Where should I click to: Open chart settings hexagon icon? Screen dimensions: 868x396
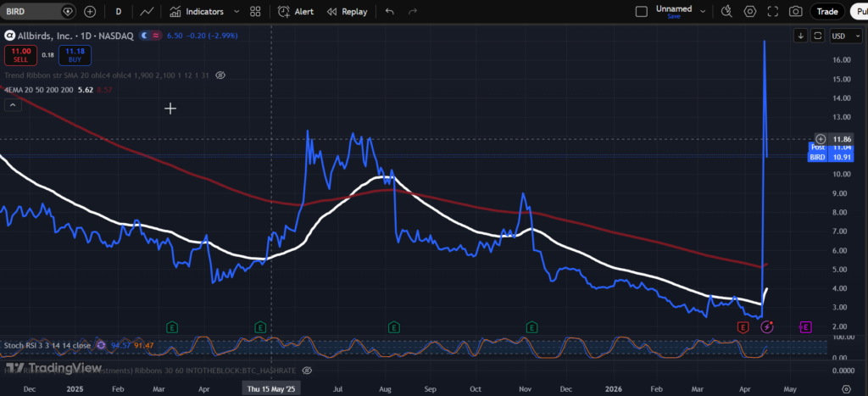(749, 12)
